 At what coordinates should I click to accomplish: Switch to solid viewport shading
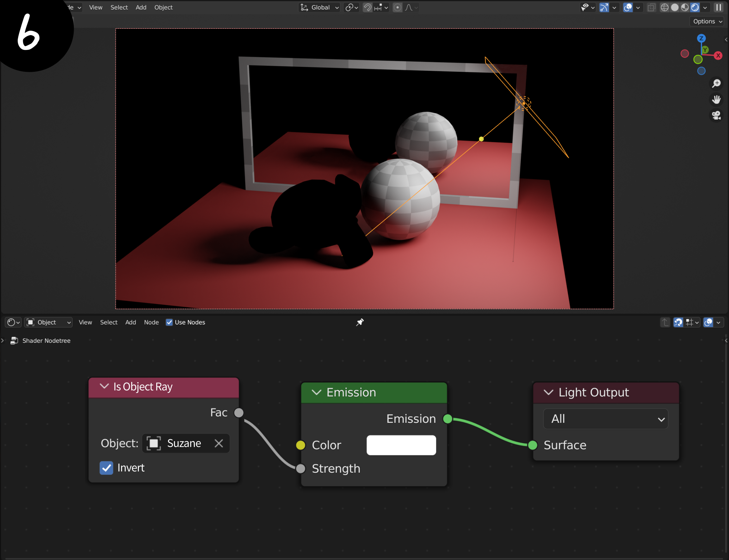click(675, 7)
